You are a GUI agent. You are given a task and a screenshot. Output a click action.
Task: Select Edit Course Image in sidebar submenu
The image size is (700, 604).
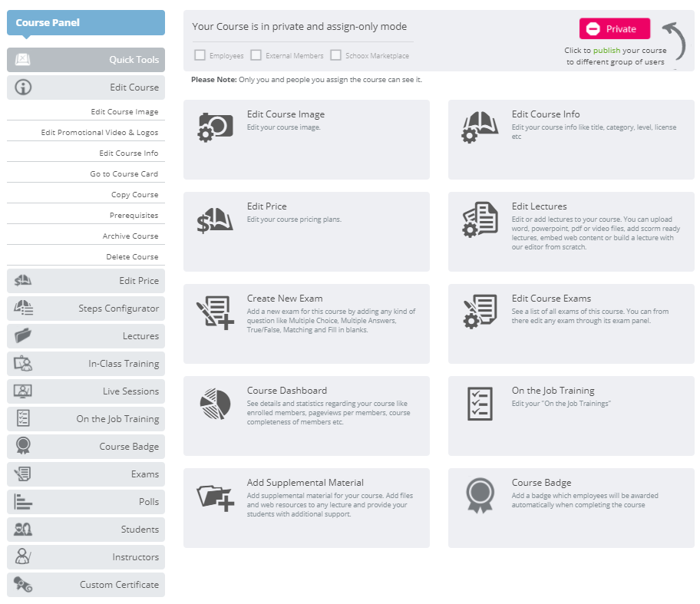(x=124, y=111)
